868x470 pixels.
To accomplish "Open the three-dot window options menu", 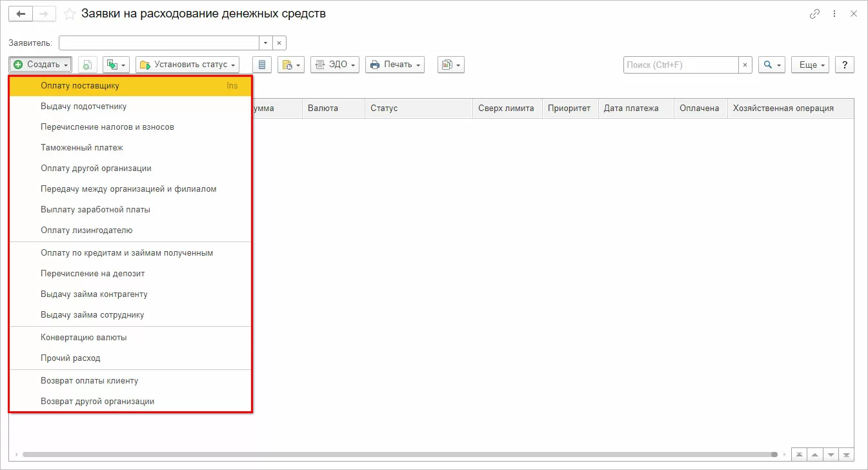I will [834, 14].
